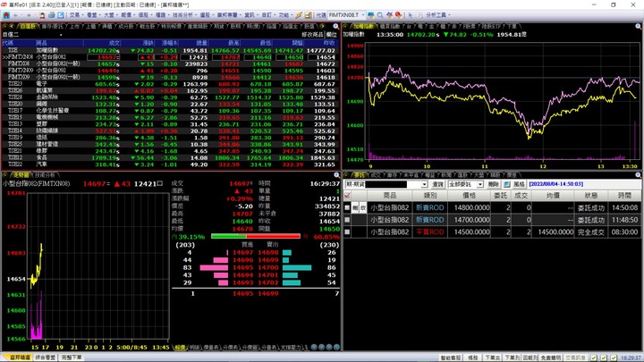
Task: Toggle the select-all checkbox in the orders header
Action: tap(347, 196)
